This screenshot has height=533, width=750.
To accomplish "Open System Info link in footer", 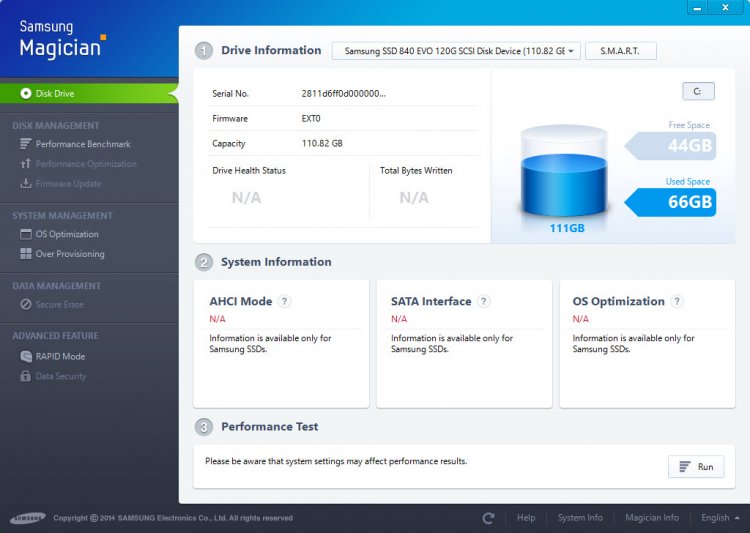I will [580, 518].
